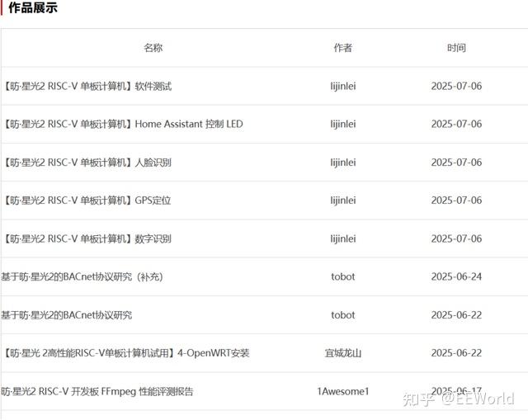Click date 2025-07-06 in the GPS定位 row
Viewport: 528px width, 420px height.
click(x=456, y=201)
